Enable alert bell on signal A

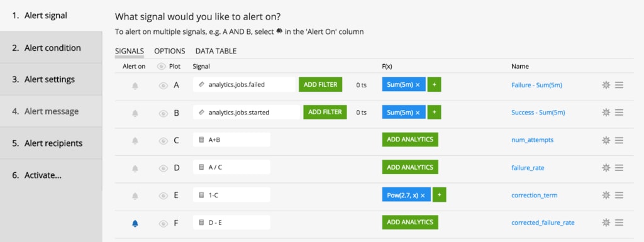(135, 85)
